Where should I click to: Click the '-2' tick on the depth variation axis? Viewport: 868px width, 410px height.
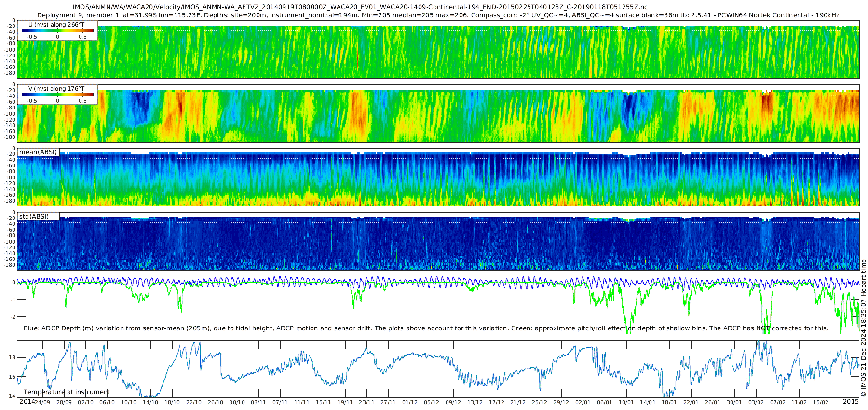[14, 317]
